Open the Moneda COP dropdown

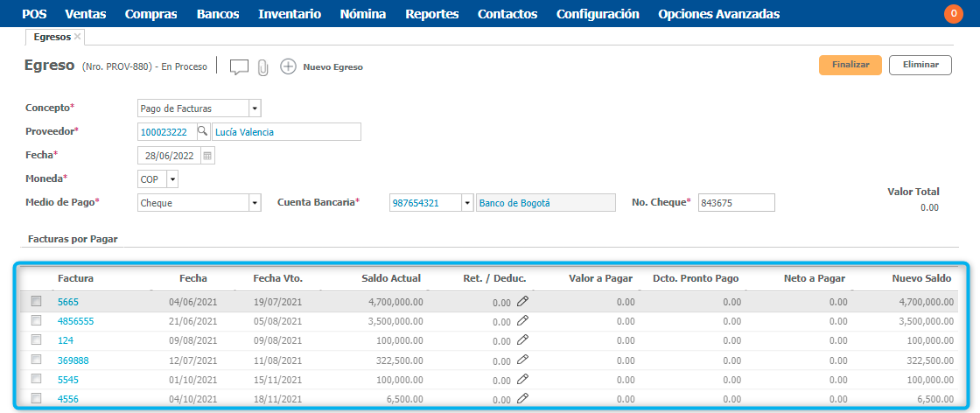171,178
